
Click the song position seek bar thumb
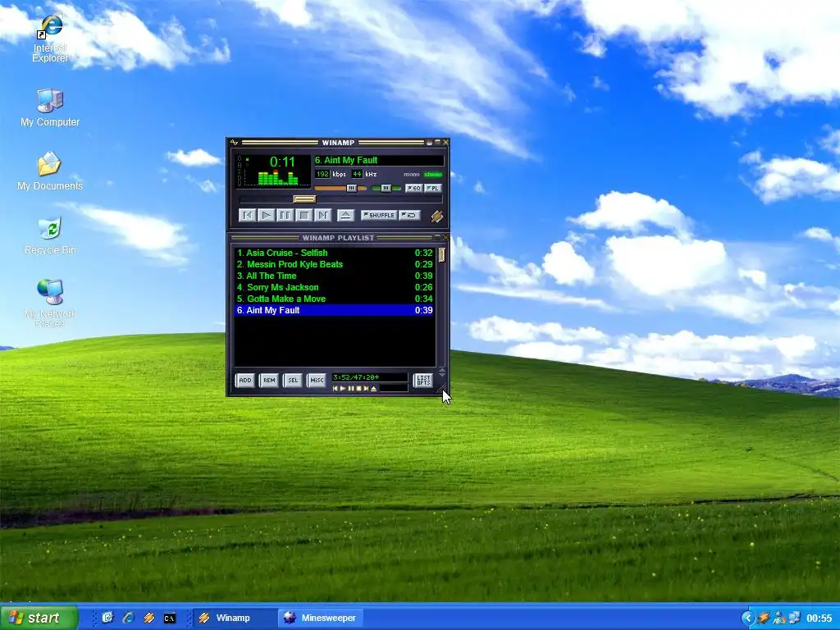pos(304,199)
